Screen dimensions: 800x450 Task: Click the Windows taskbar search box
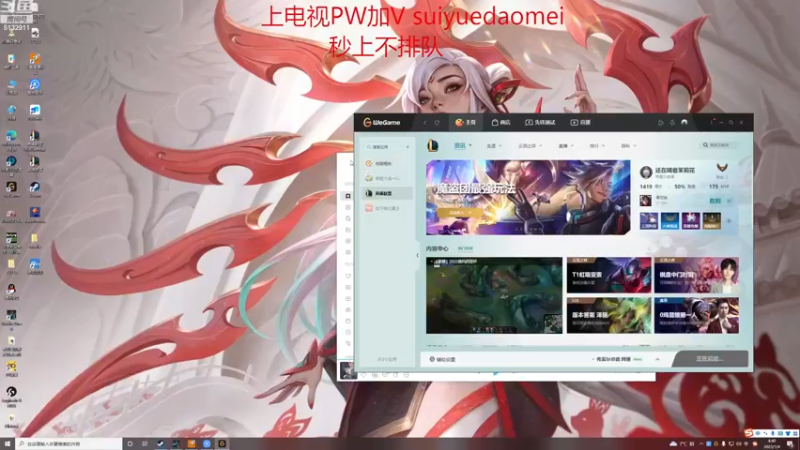click(x=69, y=444)
